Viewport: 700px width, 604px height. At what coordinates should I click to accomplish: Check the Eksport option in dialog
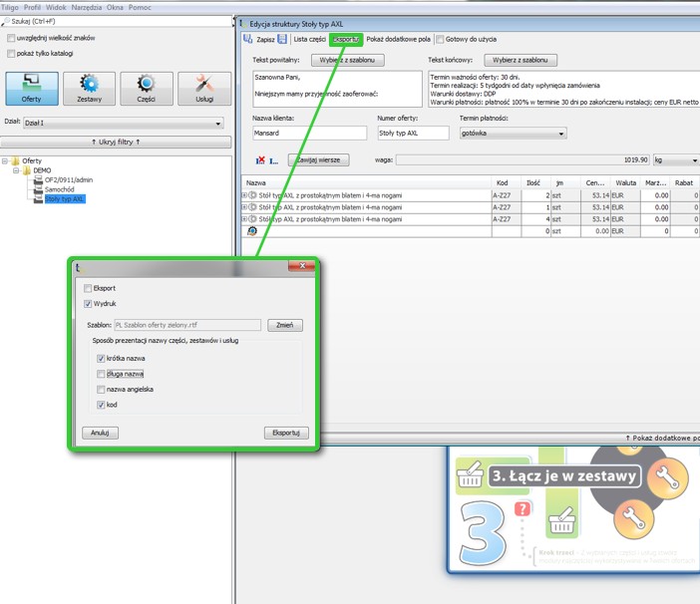point(88,288)
